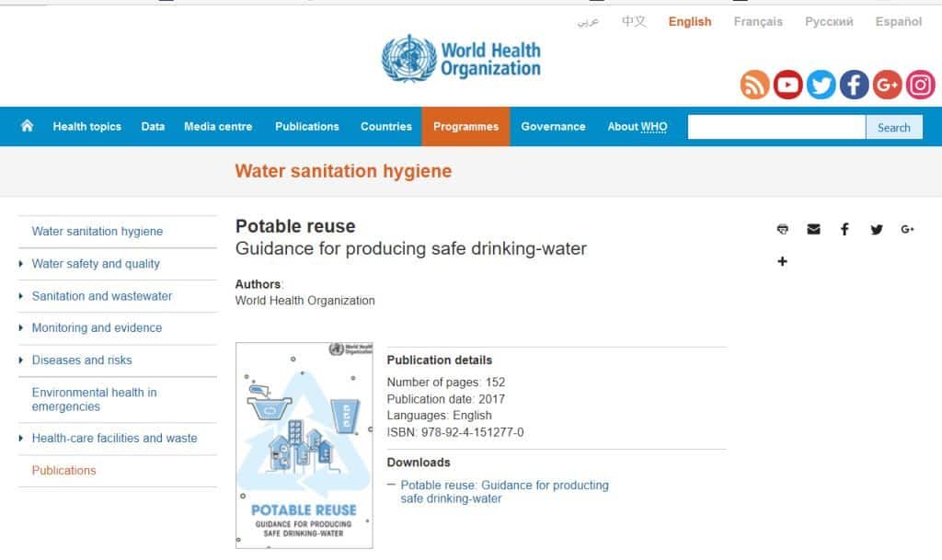Share on Twitter using small bird icon
The width and height of the screenshot is (942, 560).
(876, 229)
